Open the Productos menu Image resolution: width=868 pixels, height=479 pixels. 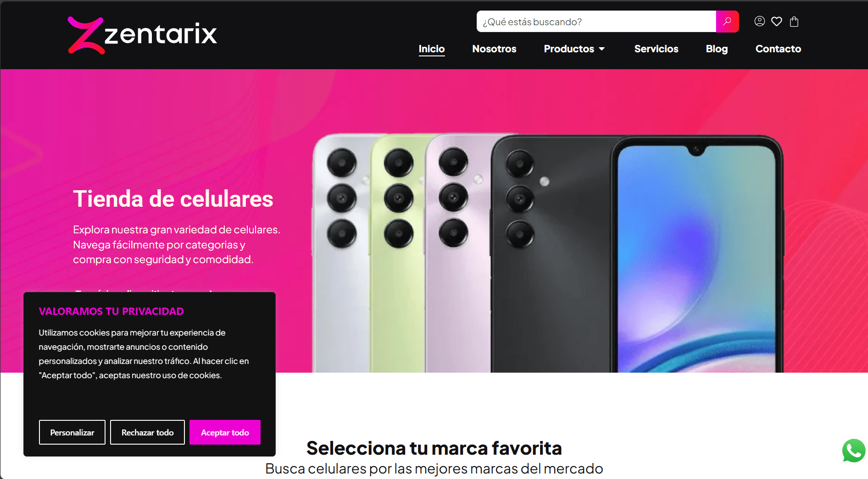pyautogui.click(x=569, y=49)
